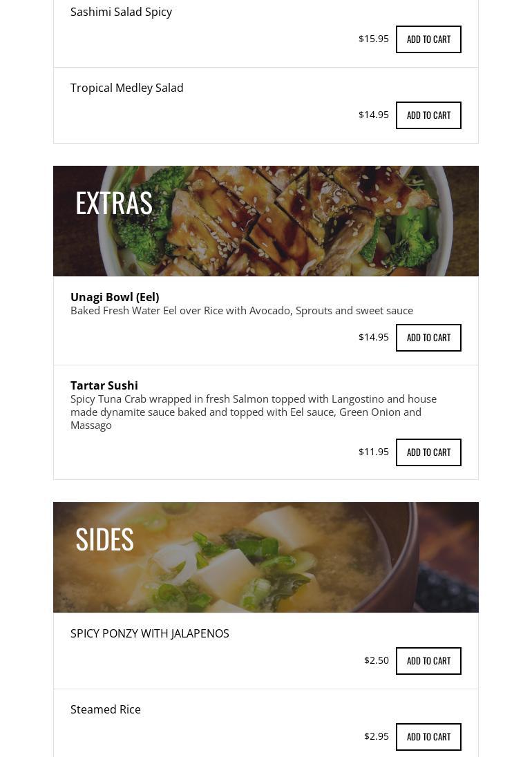Add Unagi Bowl (Eel) to cart

click(428, 338)
